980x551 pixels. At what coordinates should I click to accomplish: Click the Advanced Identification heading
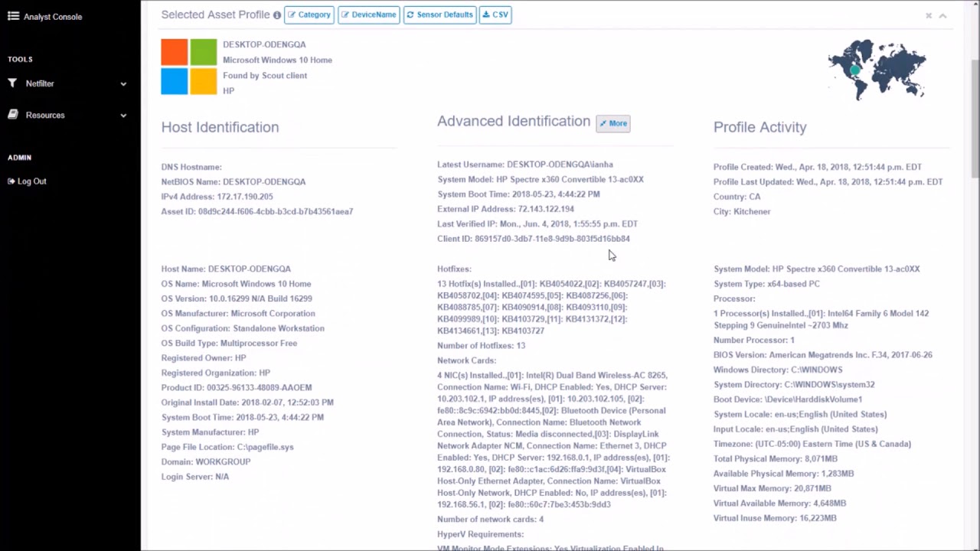pyautogui.click(x=514, y=121)
